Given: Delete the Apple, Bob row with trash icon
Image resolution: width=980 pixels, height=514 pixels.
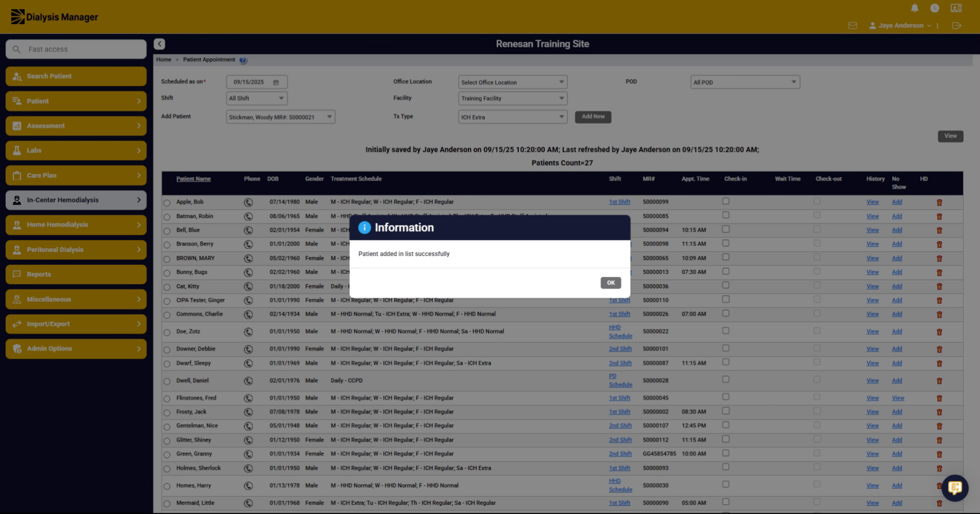Looking at the screenshot, I should click(940, 202).
